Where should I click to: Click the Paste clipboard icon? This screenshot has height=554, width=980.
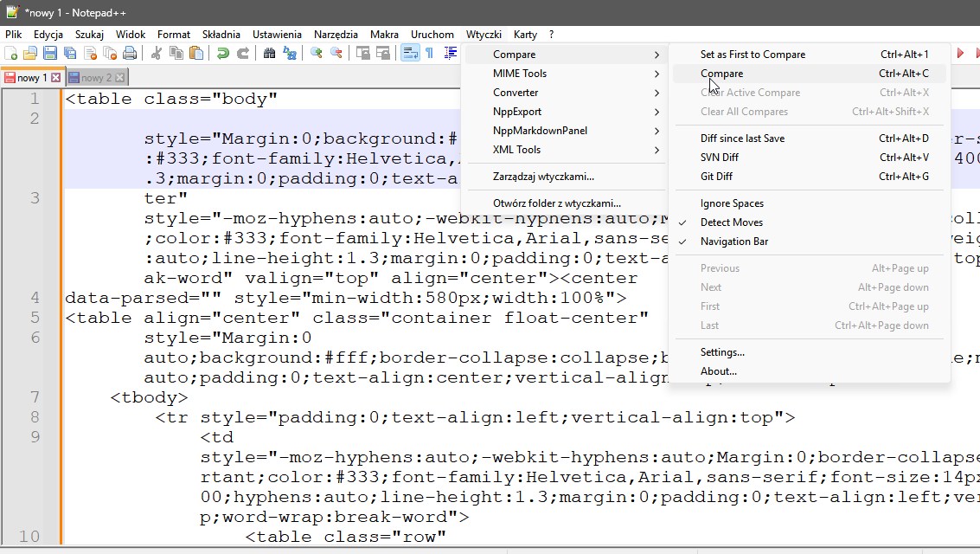(196, 54)
